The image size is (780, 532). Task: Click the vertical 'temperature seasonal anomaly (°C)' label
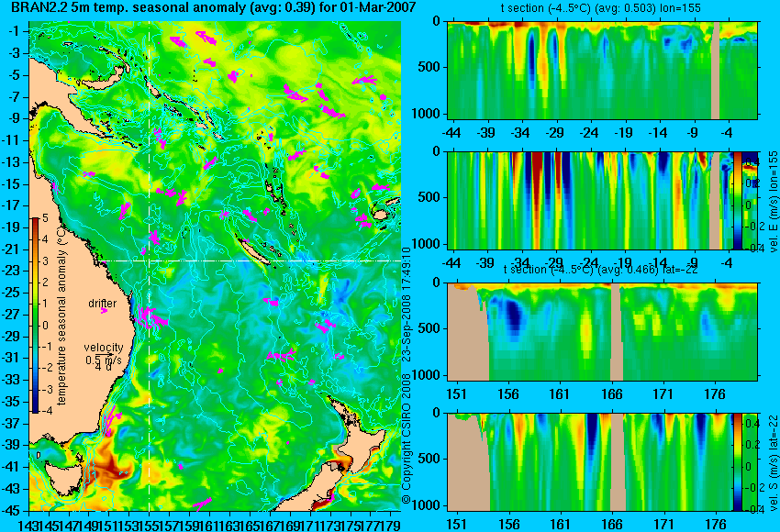coord(61,315)
